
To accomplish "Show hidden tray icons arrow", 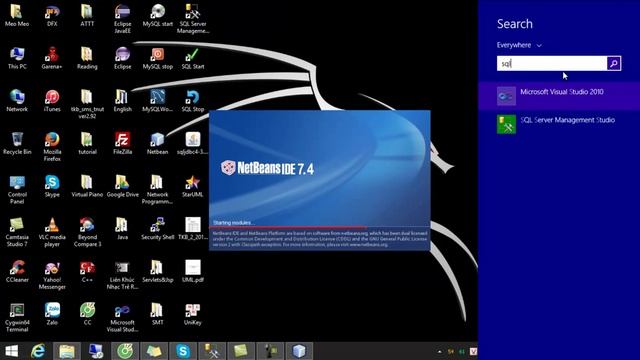I will (x=440, y=351).
